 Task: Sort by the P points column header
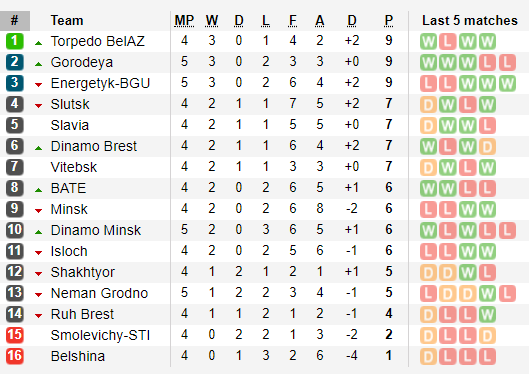pos(389,21)
